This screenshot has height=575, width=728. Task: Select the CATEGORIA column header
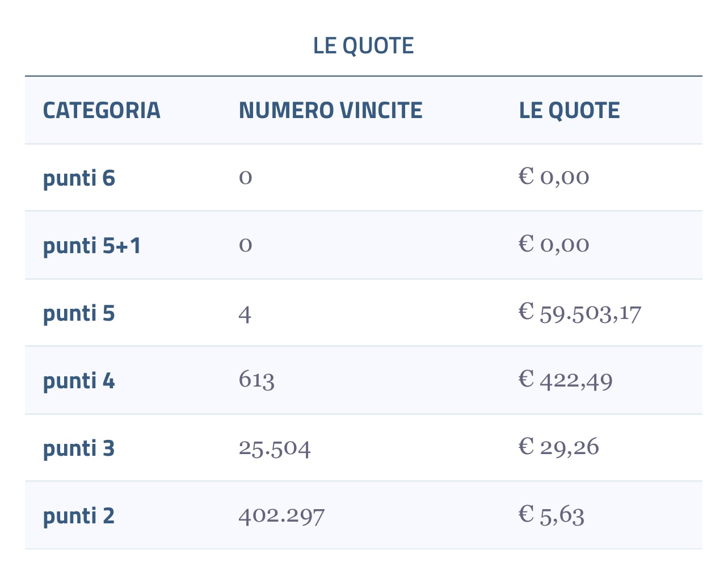tap(102, 110)
